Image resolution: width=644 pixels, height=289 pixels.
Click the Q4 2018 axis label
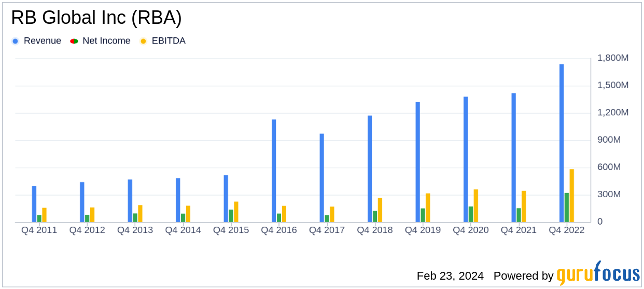375,230
